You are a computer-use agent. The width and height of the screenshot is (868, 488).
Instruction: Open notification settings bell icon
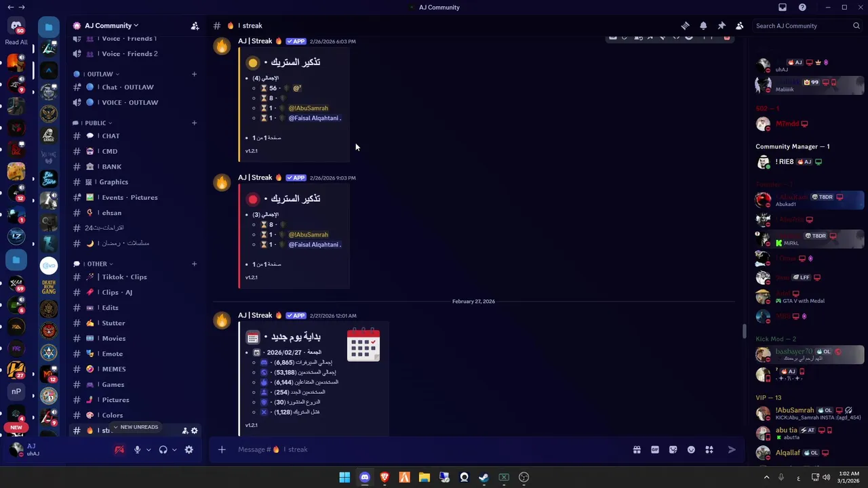tap(703, 26)
